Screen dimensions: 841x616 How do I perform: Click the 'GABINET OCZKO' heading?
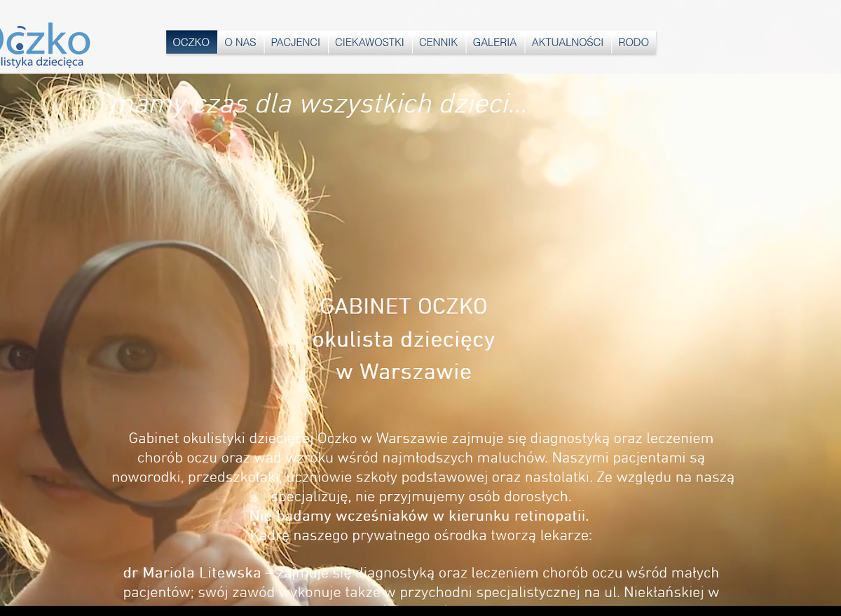[403, 307]
